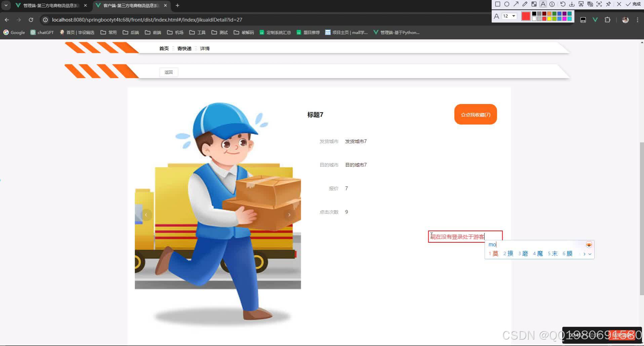Pin the screenshot to screen
The image size is (644, 346).
tap(608, 4)
